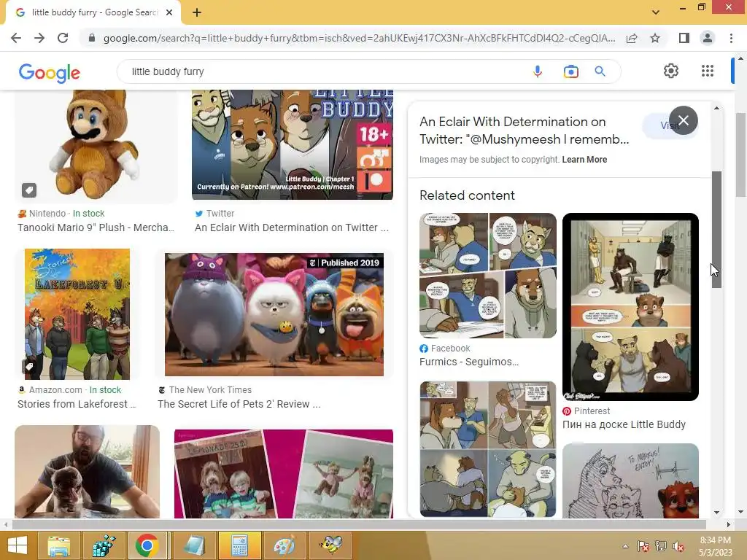Open 'Furmics - Seguimos...' Facebook link
The height and width of the screenshot is (560, 747).
[x=469, y=362]
